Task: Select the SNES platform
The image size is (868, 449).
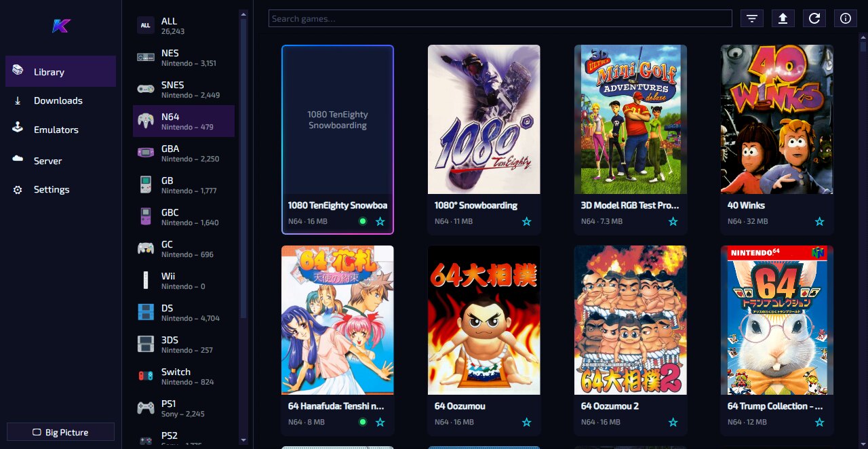Action: 184,90
